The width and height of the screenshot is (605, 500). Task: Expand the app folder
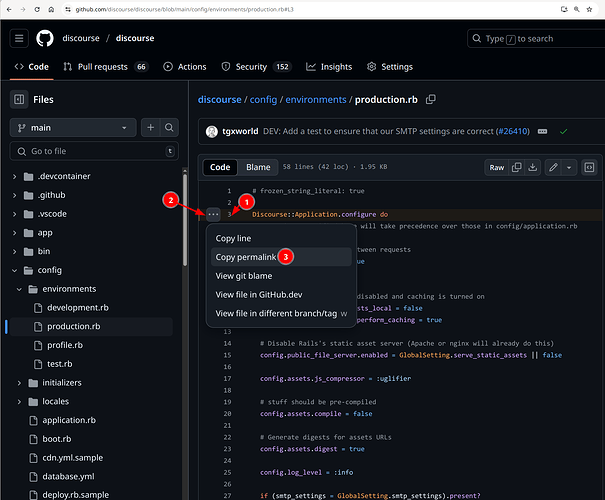click(14, 233)
